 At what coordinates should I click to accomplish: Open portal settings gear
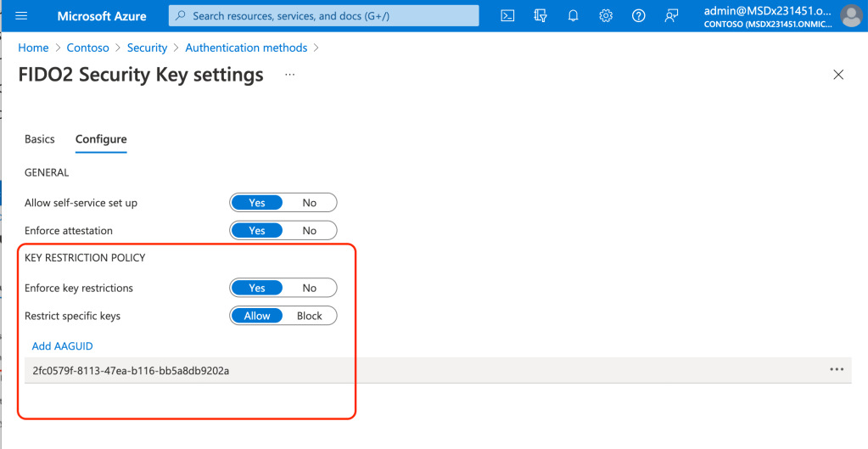coord(606,16)
